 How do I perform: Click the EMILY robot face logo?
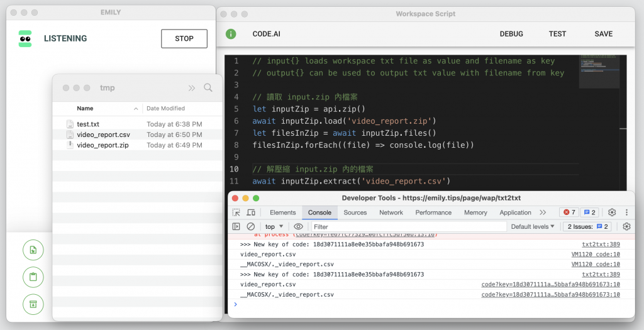tap(25, 38)
